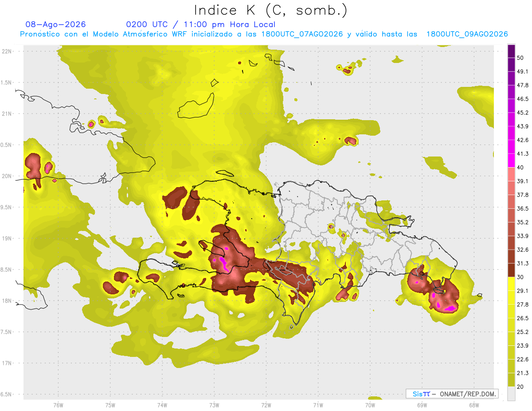Click the colorbar value "33.9"
The height and width of the screenshot is (411, 532).
pos(523,236)
